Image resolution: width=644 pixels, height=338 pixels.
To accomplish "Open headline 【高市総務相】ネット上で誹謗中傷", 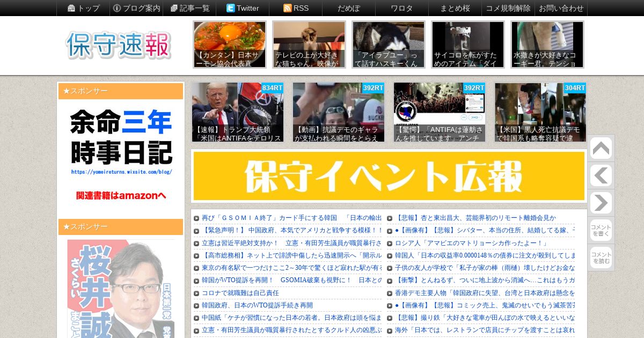I will coord(291,255).
